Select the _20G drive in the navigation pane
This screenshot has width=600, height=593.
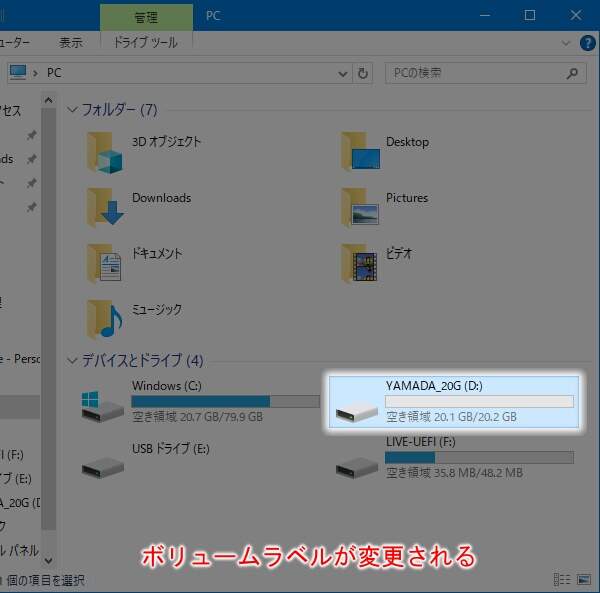coord(20,503)
